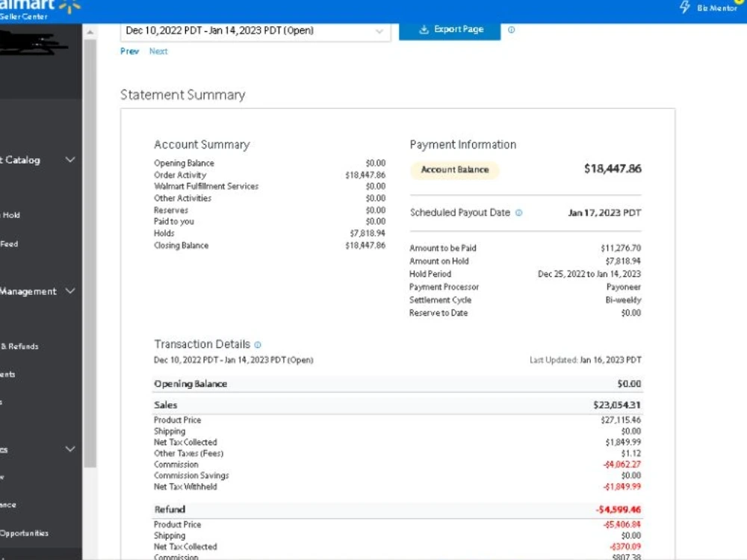747x560 pixels.
Task: Click the Statement Summary heading
Action: pos(183,95)
